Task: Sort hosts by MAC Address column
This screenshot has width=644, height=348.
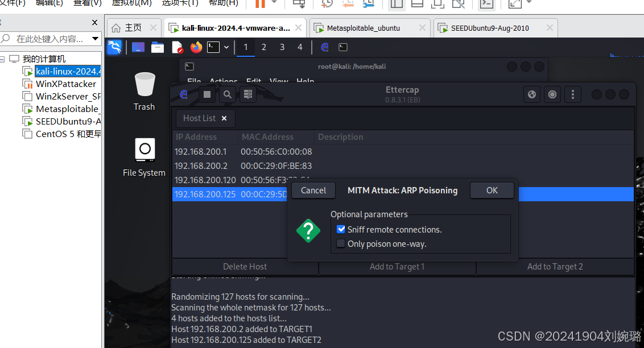Action: (x=276, y=137)
